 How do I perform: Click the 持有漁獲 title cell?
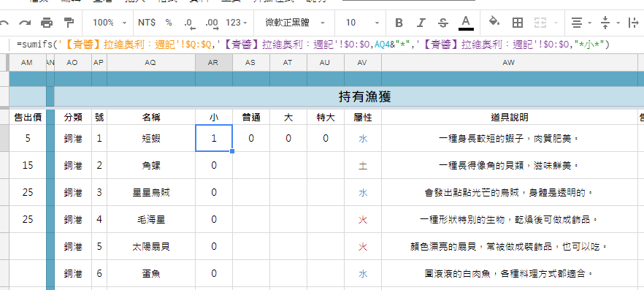coord(365,97)
